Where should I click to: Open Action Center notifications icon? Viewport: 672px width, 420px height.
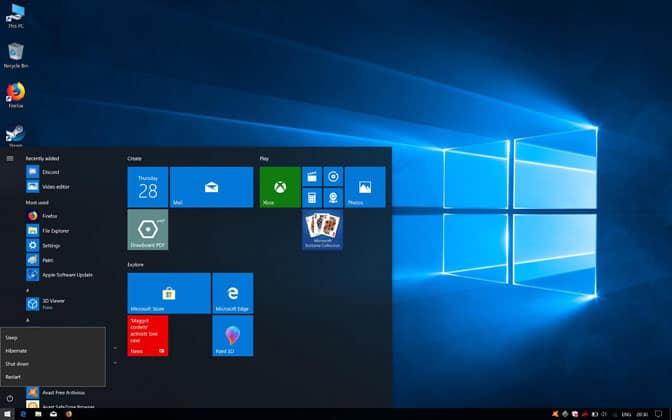click(658, 414)
